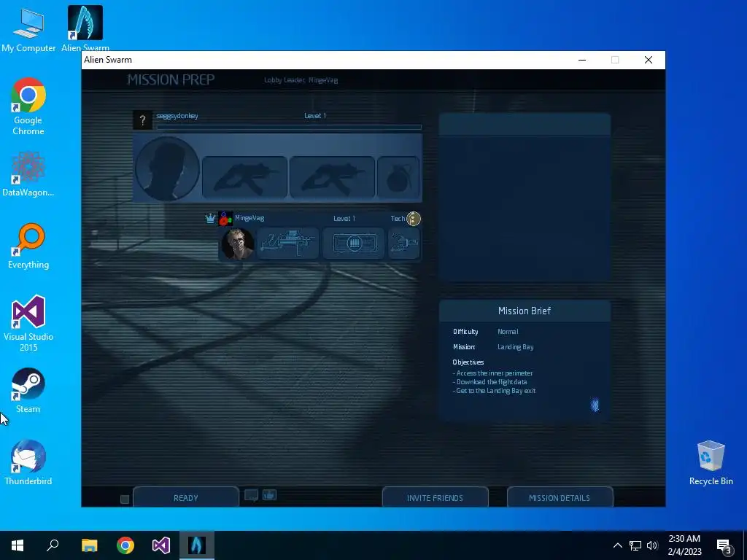Image resolution: width=747 pixels, height=560 pixels.
Task: Select MingeVag's marine face portrait
Action: (x=237, y=244)
